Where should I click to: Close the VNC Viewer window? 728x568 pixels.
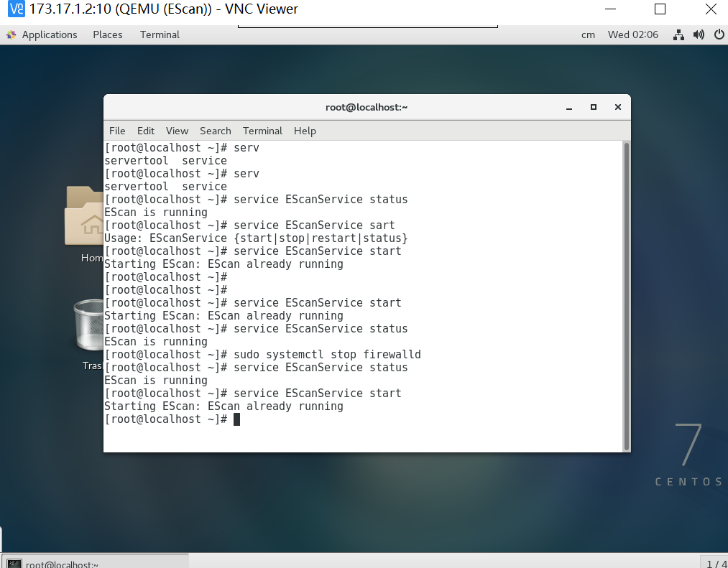click(x=711, y=9)
